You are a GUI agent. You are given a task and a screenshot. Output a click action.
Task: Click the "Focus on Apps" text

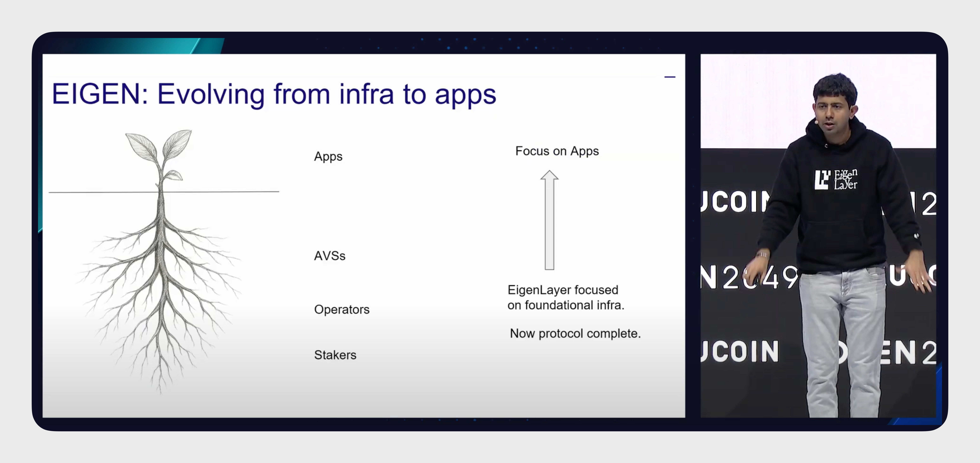point(557,151)
